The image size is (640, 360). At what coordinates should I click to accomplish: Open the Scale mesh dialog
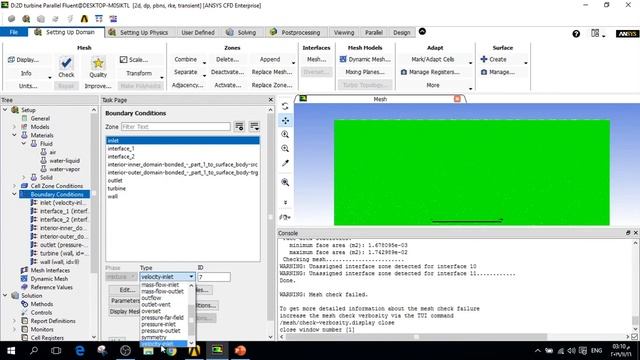point(134,60)
